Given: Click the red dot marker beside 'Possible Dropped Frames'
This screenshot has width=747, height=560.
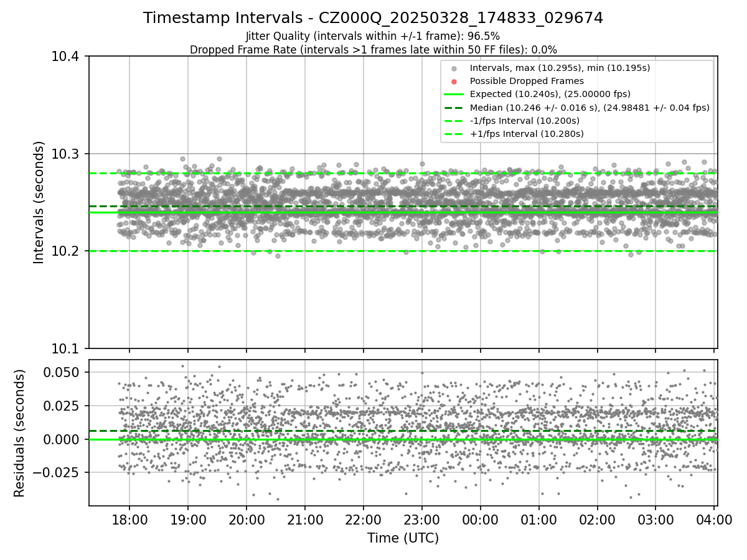Looking at the screenshot, I should [x=454, y=82].
